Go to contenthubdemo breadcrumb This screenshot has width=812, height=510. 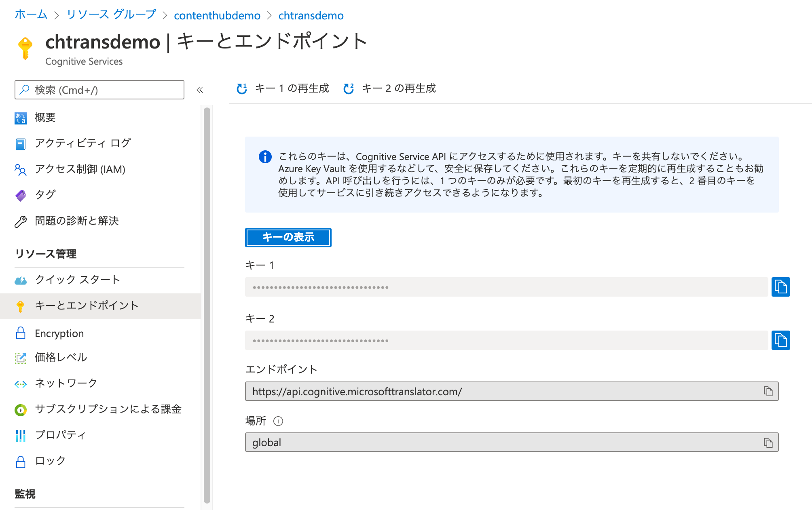click(217, 15)
